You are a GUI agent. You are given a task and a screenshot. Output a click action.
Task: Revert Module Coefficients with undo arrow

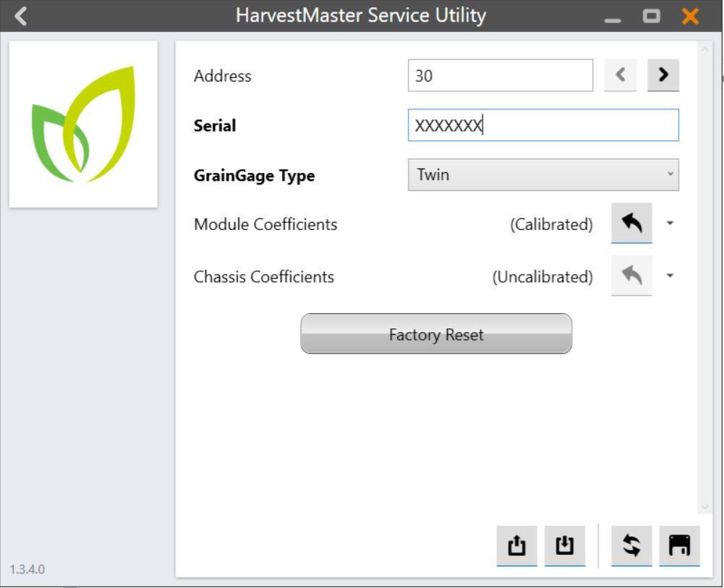[631, 223]
